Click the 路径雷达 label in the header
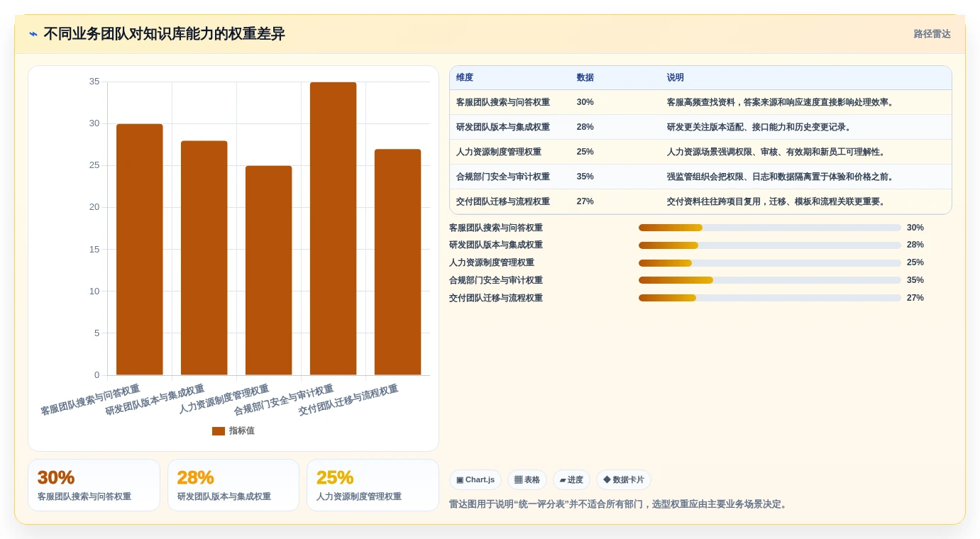980x539 pixels. [932, 34]
